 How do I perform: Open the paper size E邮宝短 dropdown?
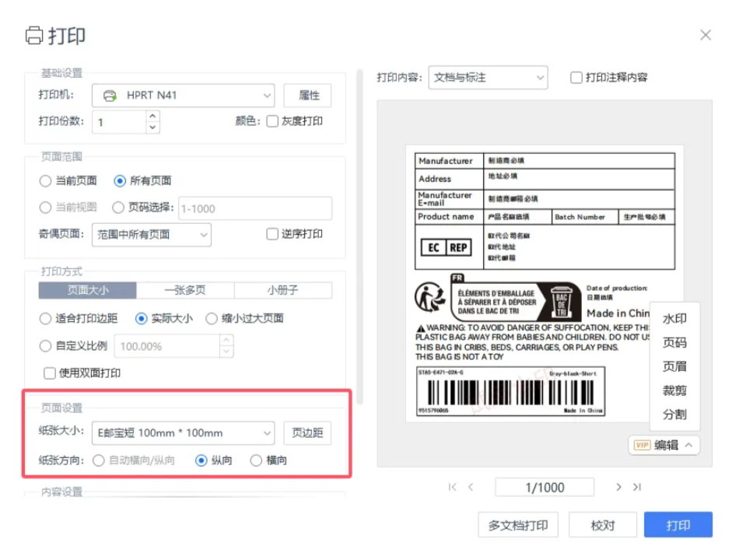click(x=183, y=432)
